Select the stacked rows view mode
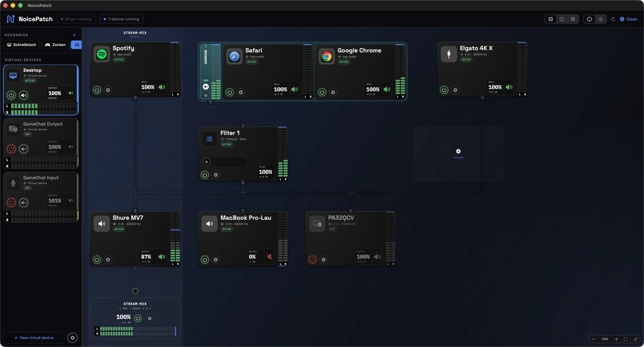This screenshot has height=347, width=644. point(551,19)
